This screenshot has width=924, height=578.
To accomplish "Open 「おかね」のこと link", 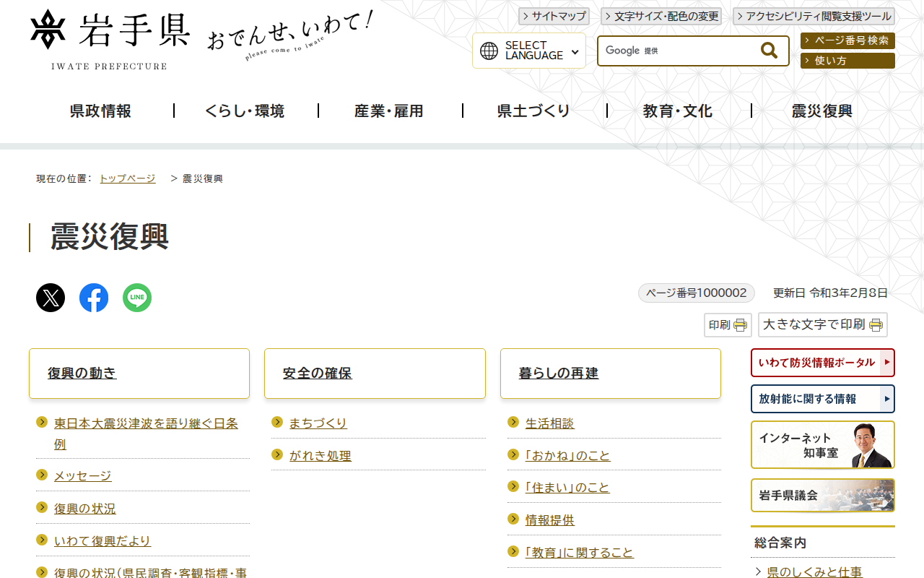I will [x=568, y=456].
